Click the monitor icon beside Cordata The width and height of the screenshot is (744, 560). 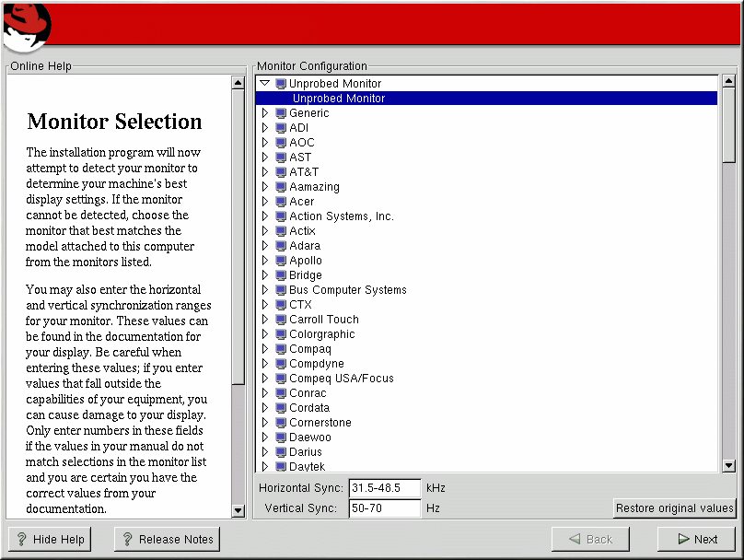click(281, 408)
